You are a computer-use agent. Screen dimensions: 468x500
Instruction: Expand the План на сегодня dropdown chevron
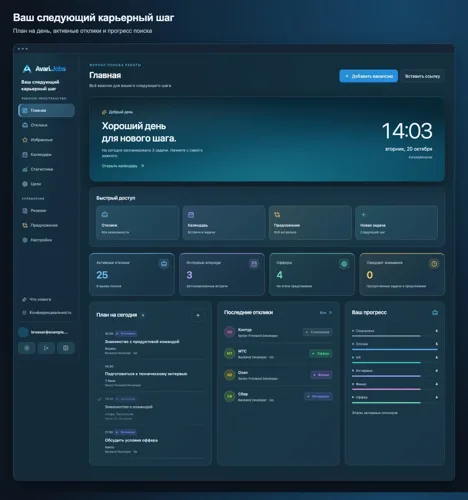tap(143, 315)
